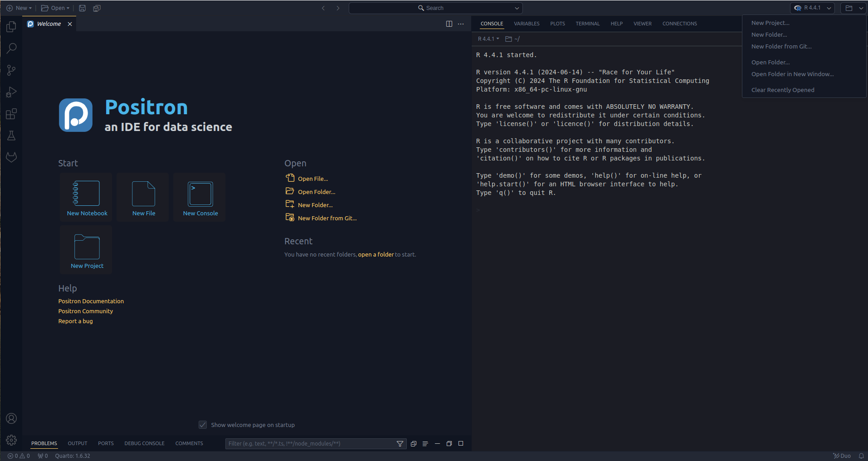The width and height of the screenshot is (868, 461).
Task: Expand the Search command center dropdown arrow
Action: (x=517, y=8)
